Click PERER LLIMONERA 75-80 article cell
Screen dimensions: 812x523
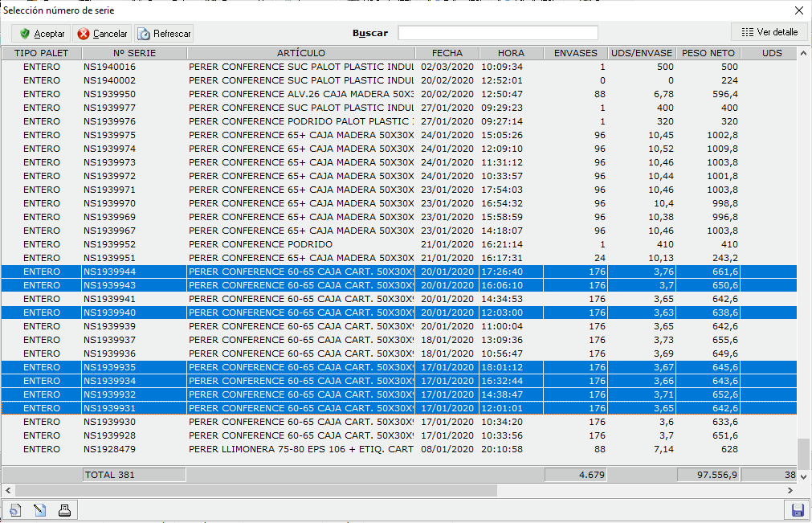coord(301,449)
